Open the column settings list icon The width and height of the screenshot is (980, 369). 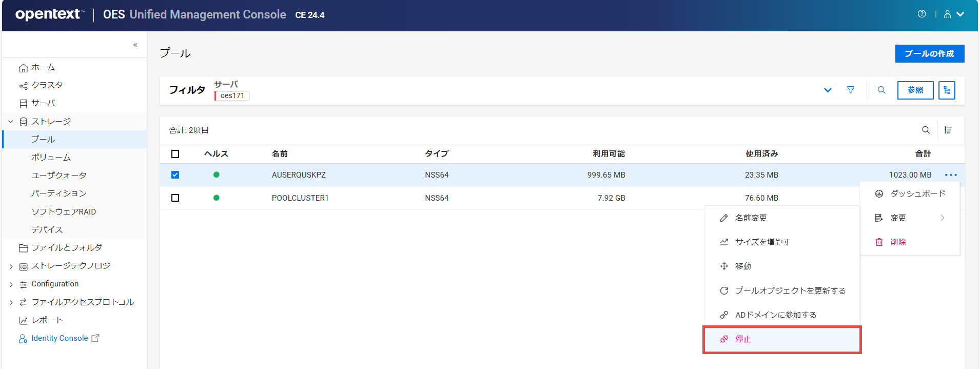click(948, 130)
